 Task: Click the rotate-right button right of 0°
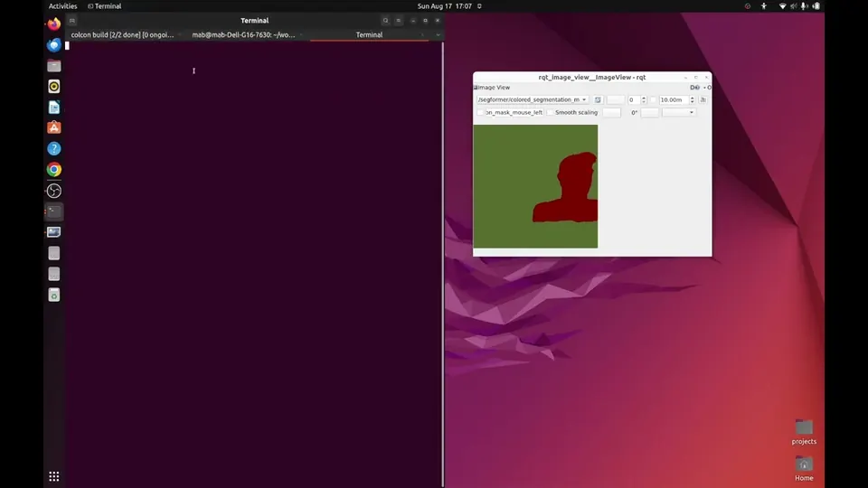point(649,112)
